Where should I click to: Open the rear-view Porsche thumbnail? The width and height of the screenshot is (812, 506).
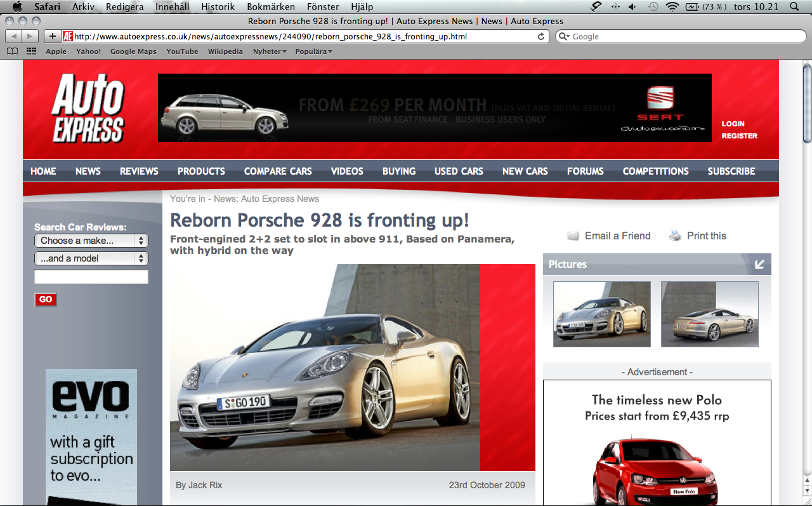pyautogui.click(x=709, y=314)
